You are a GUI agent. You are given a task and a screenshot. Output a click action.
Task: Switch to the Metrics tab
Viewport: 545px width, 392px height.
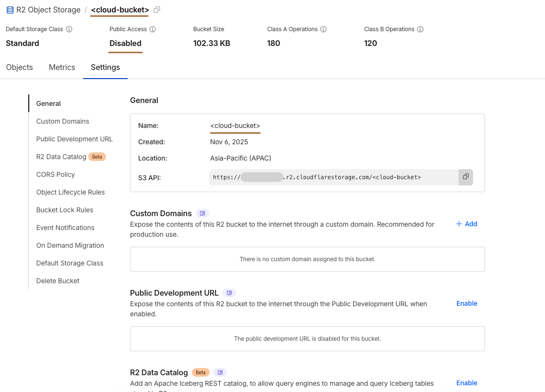click(61, 67)
